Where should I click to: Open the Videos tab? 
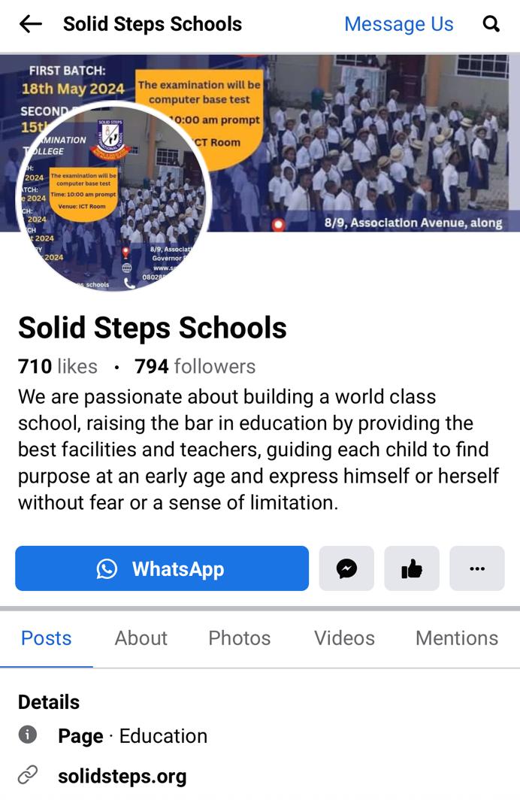pos(345,638)
